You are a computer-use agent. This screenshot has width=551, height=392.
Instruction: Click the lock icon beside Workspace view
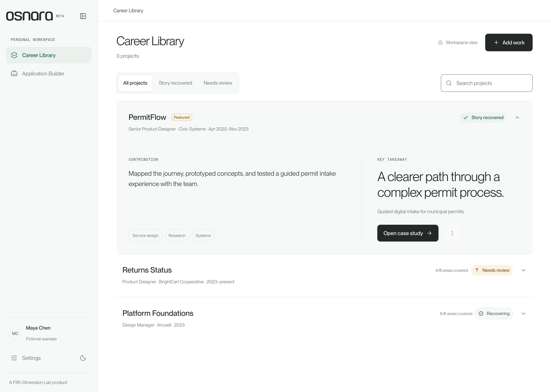point(440,42)
